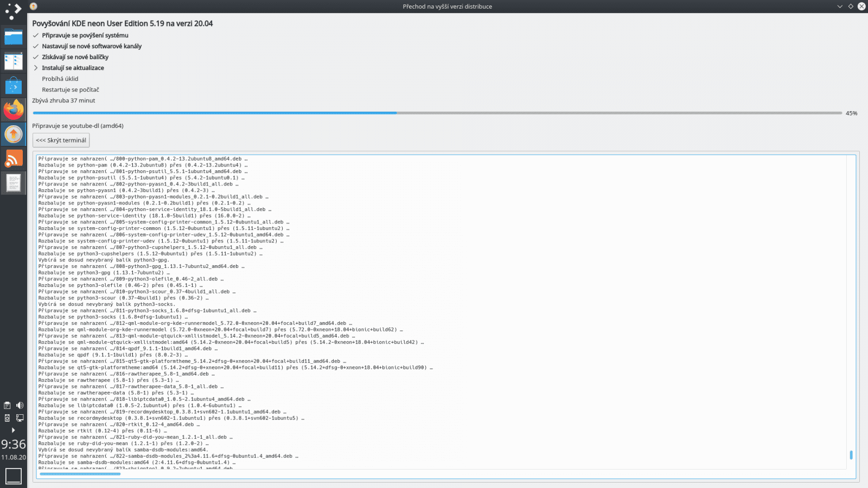This screenshot has width=868, height=488.
Task: Expand hidden tray icons with the arrow
Action: [x=13, y=430]
